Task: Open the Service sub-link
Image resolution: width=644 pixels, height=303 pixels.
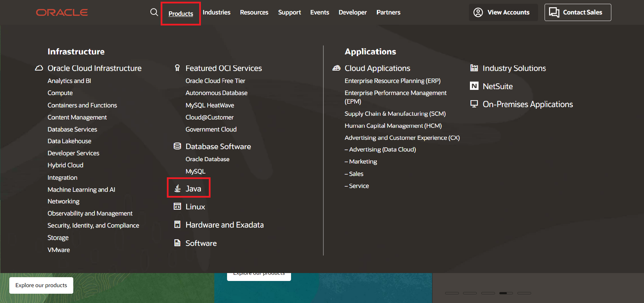Action: pyautogui.click(x=357, y=186)
